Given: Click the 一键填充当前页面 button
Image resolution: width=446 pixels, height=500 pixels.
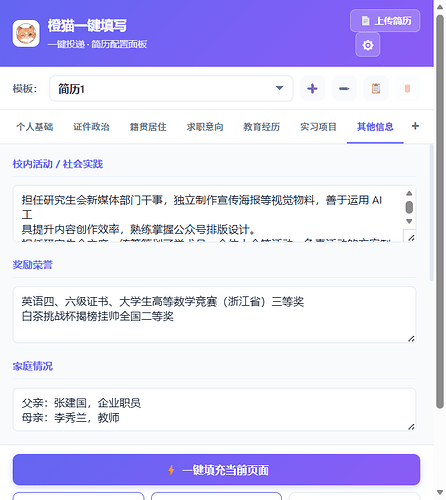Looking at the screenshot, I should 216,470.
